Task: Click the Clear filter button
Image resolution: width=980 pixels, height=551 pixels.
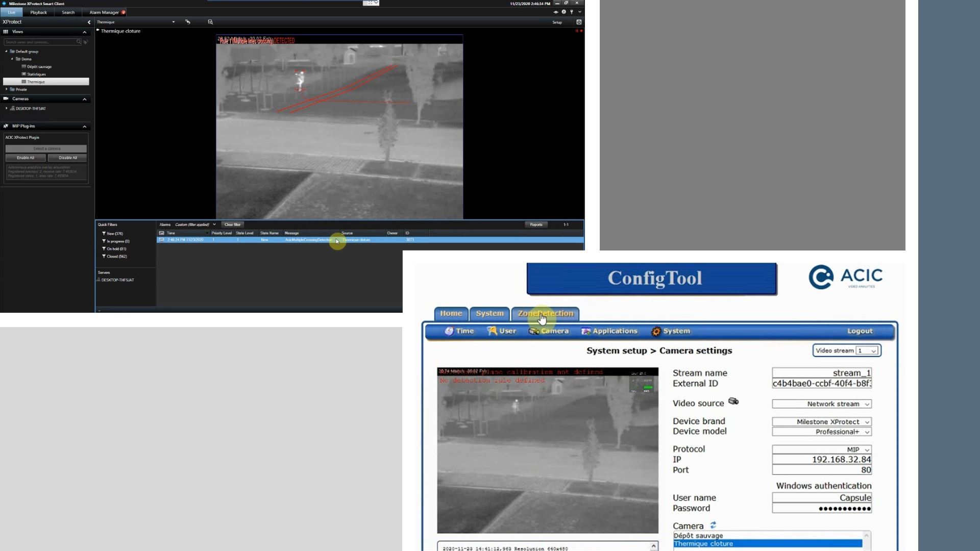Action: [233, 224]
